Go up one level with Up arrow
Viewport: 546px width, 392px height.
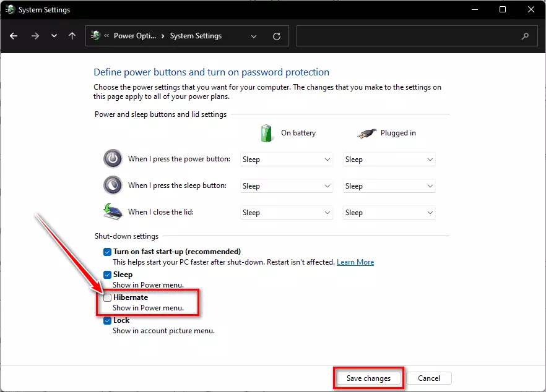[x=72, y=36]
